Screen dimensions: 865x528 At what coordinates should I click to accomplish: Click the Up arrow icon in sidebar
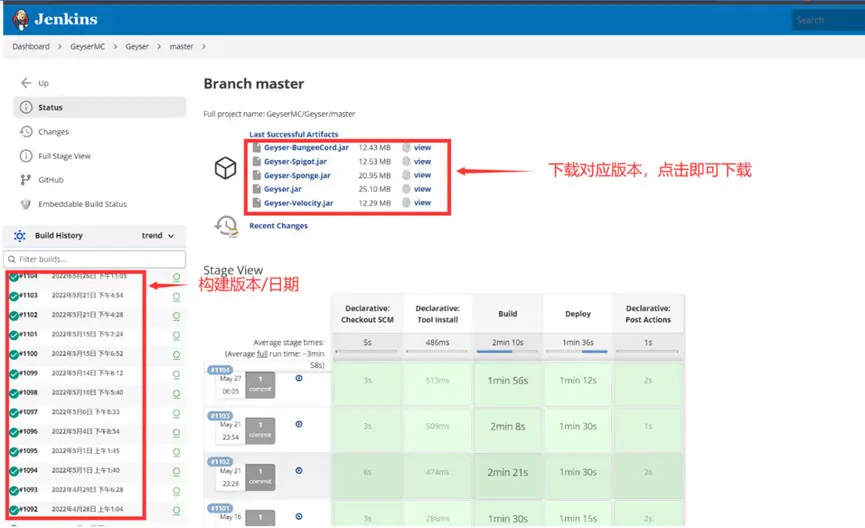[x=26, y=83]
